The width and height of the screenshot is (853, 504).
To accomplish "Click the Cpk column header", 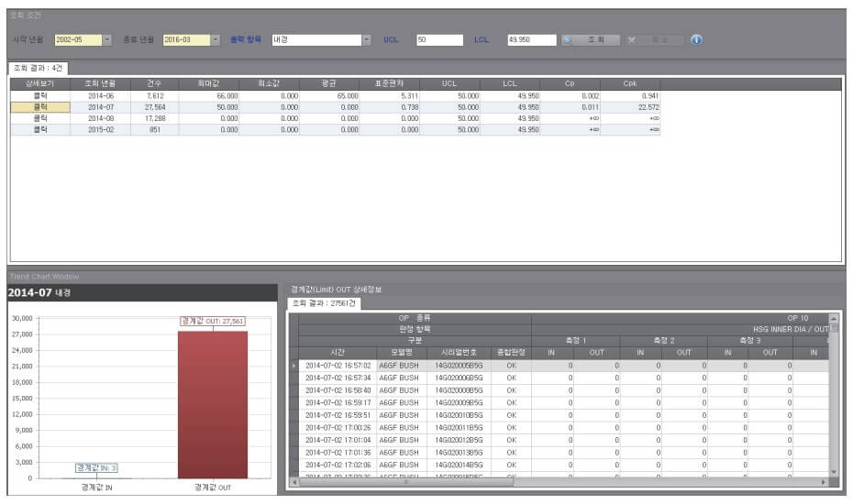I will [x=629, y=83].
